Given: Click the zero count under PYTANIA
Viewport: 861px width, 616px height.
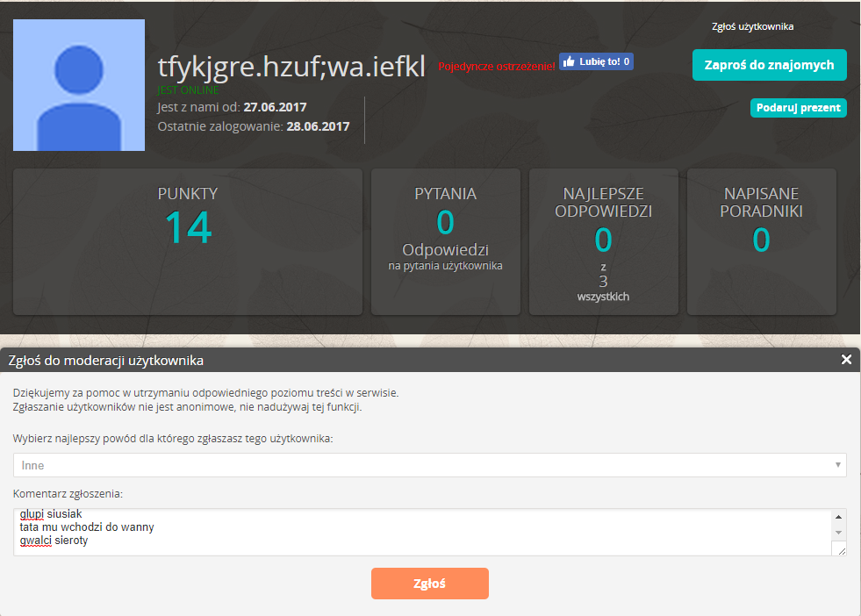Looking at the screenshot, I should coord(445,223).
